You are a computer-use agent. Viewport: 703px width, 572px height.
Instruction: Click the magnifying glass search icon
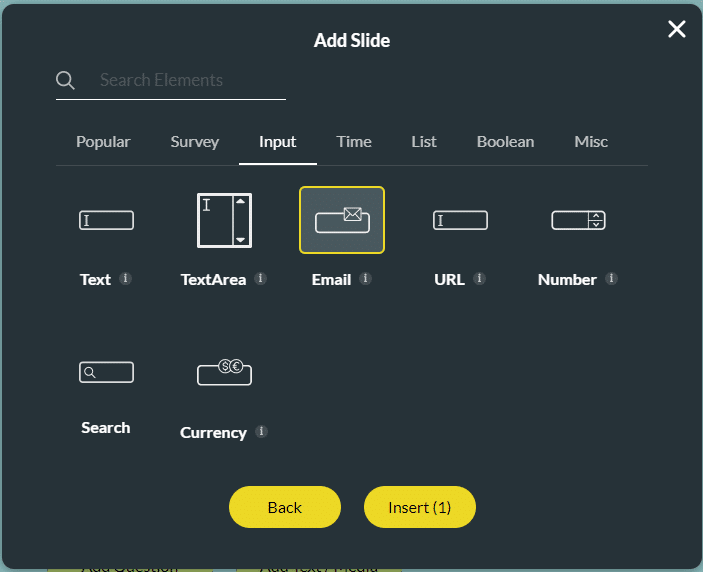[66, 81]
